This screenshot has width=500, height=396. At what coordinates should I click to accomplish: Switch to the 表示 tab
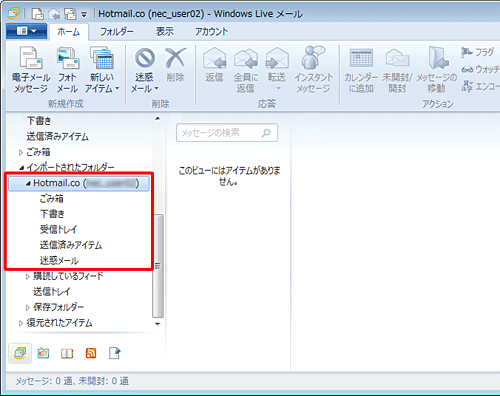[x=165, y=32]
